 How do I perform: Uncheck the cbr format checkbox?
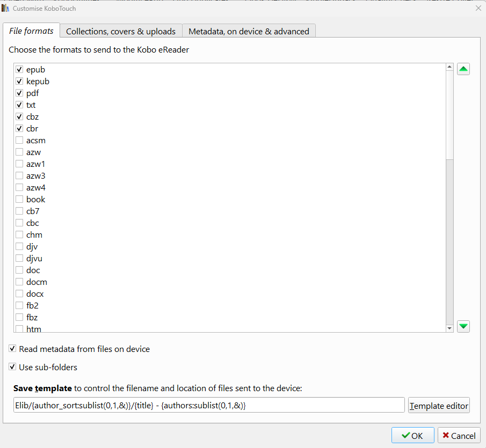(x=19, y=128)
